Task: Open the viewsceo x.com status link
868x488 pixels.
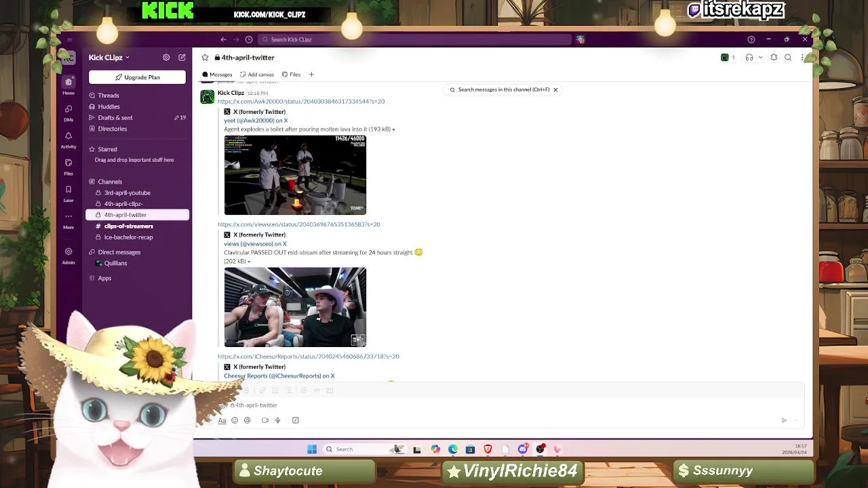Action: click(298, 224)
